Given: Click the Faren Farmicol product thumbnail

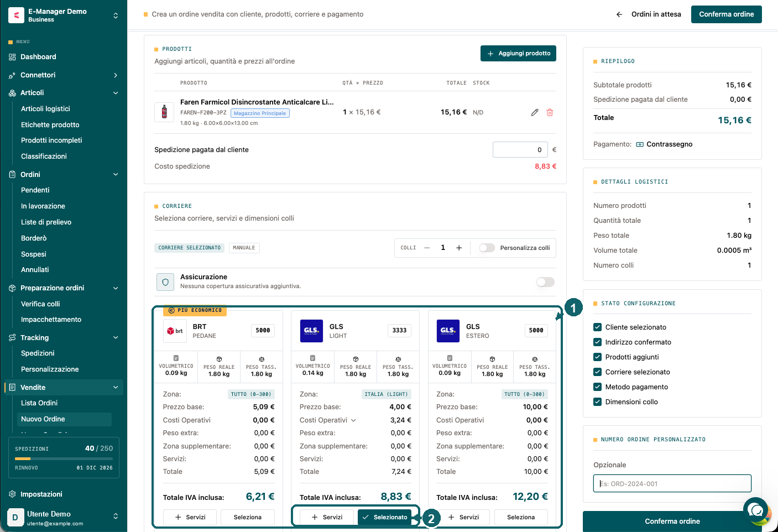Looking at the screenshot, I should tap(164, 112).
